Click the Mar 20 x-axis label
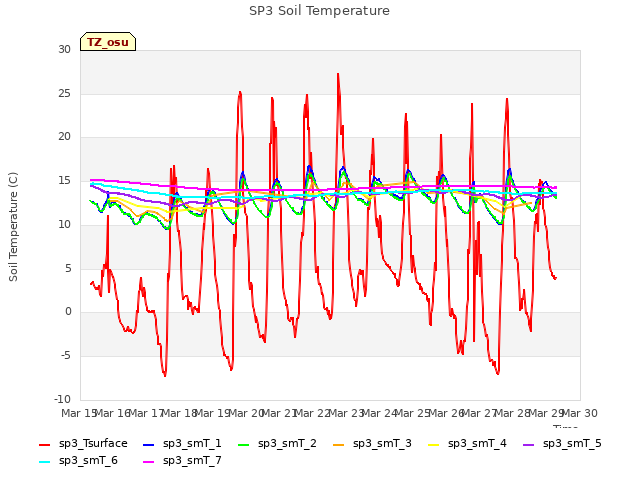This screenshot has width=640, height=480. (246, 413)
